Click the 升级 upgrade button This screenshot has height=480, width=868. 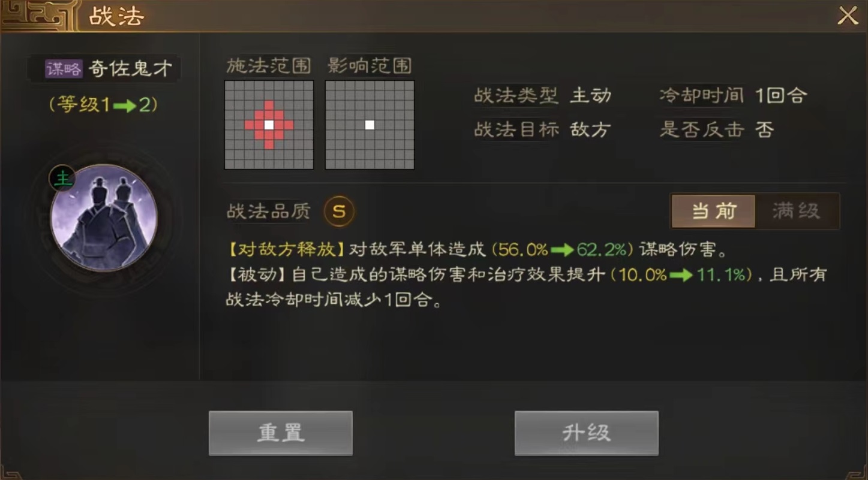click(x=586, y=433)
